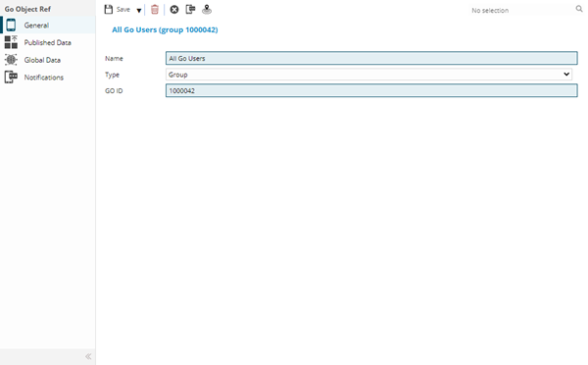588x365 pixels.
Task: Open the General sidebar tab
Action: 48,26
